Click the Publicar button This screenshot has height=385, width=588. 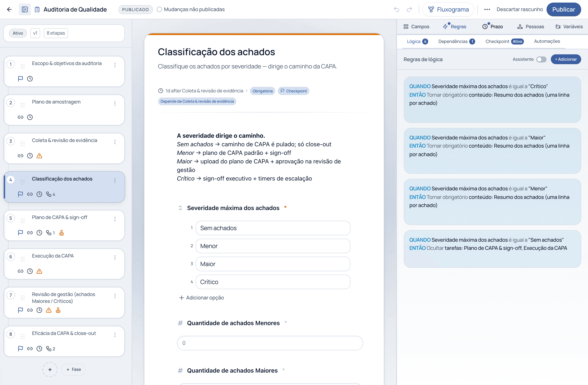click(564, 9)
